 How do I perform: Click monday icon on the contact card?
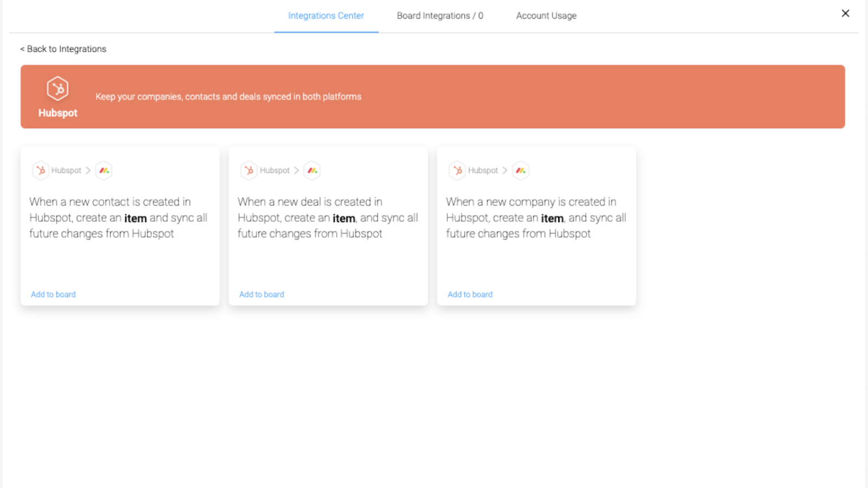point(104,170)
